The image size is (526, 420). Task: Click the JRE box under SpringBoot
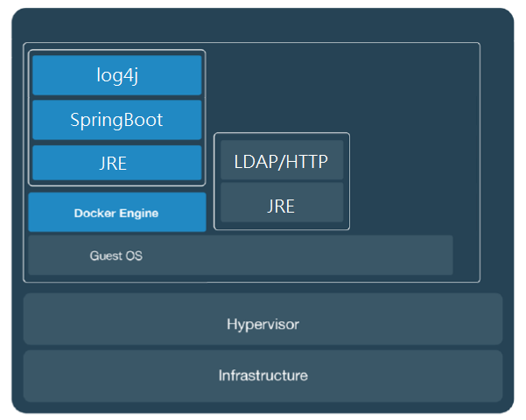pyautogui.click(x=117, y=163)
